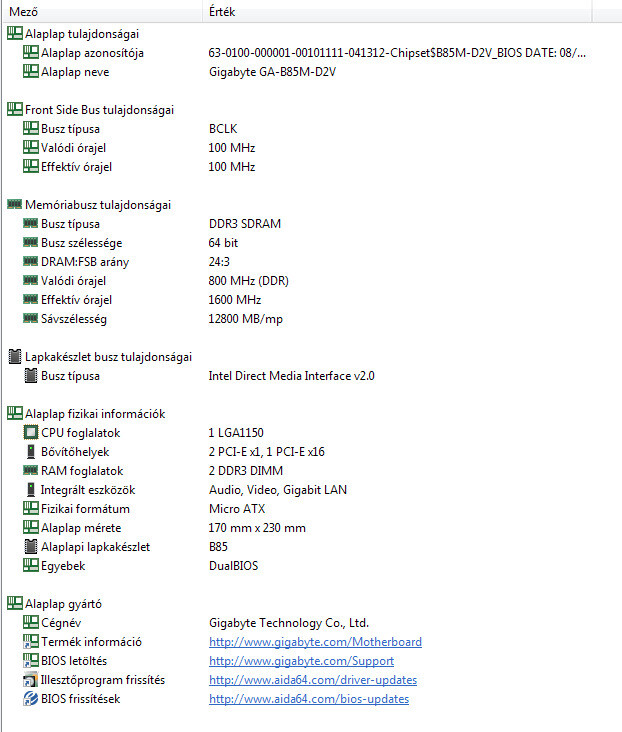Click the BIOS letöltés shortcut icon
Image resolution: width=622 pixels, height=732 pixels.
(31, 661)
